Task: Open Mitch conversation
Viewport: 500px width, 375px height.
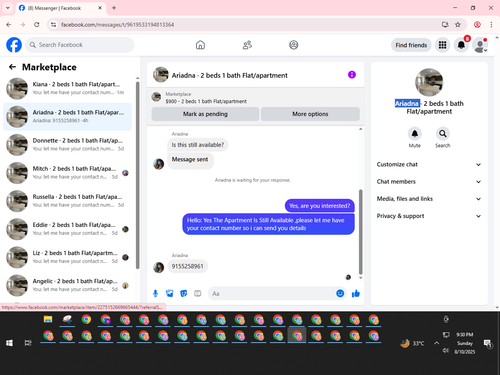Action: pos(67,173)
